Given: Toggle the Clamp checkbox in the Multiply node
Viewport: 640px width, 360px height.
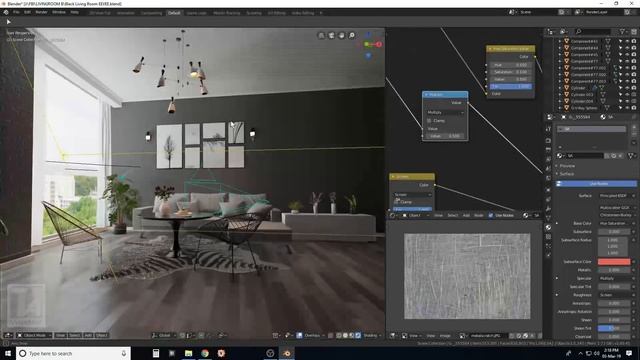Looking at the screenshot, I should (x=429, y=121).
